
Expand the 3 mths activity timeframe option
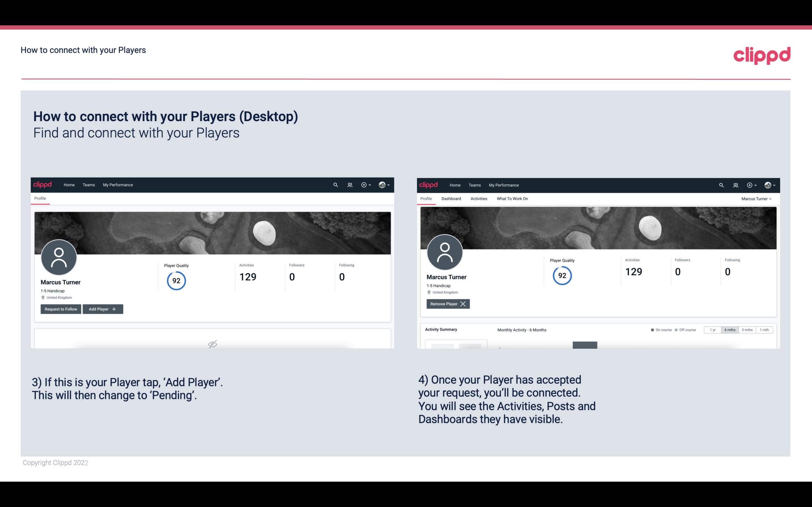tap(747, 329)
